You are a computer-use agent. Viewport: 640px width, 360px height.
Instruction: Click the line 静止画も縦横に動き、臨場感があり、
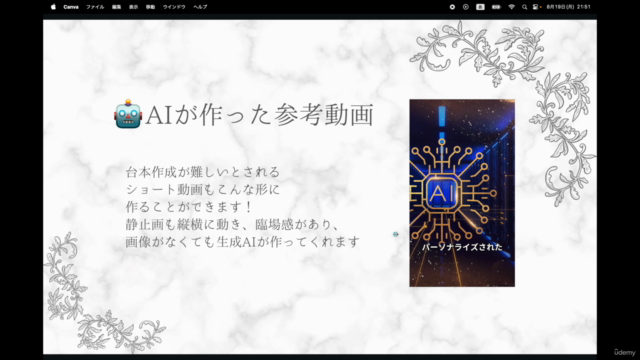[x=233, y=224]
